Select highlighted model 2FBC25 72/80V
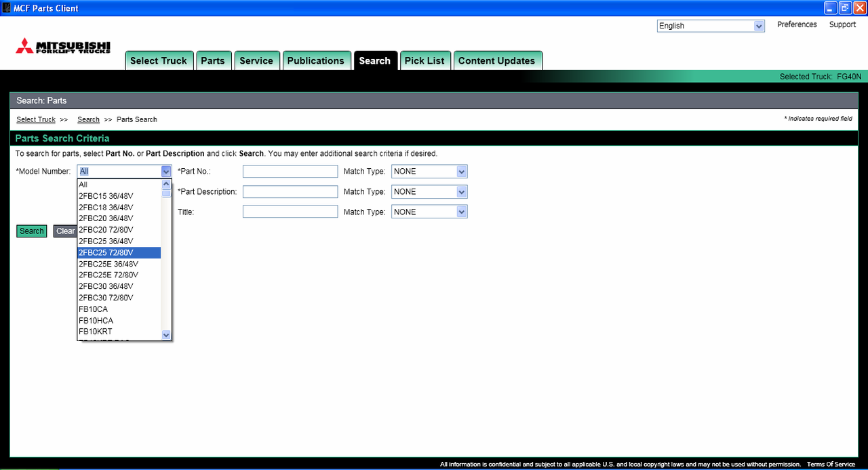The image size is (868, 470). point(119,252)
